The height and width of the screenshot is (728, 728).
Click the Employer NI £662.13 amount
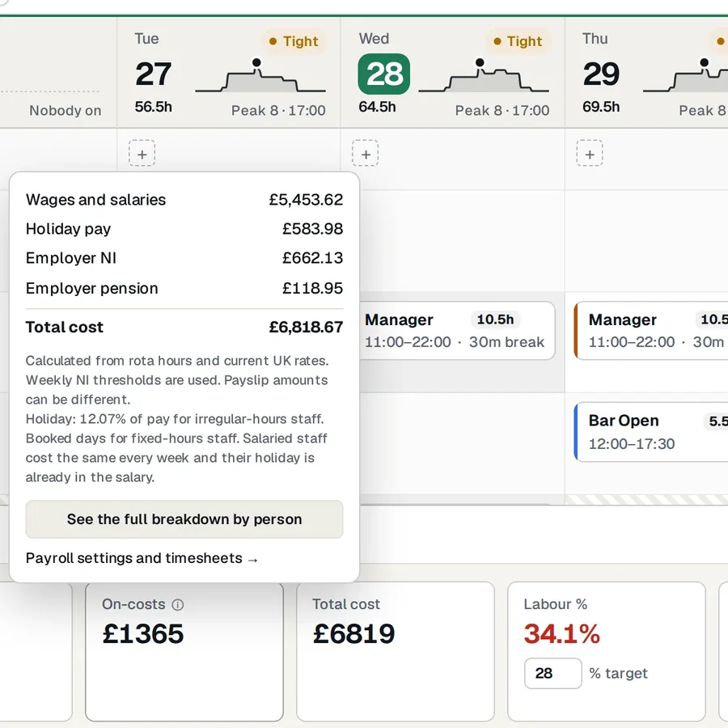click(312, 258)
